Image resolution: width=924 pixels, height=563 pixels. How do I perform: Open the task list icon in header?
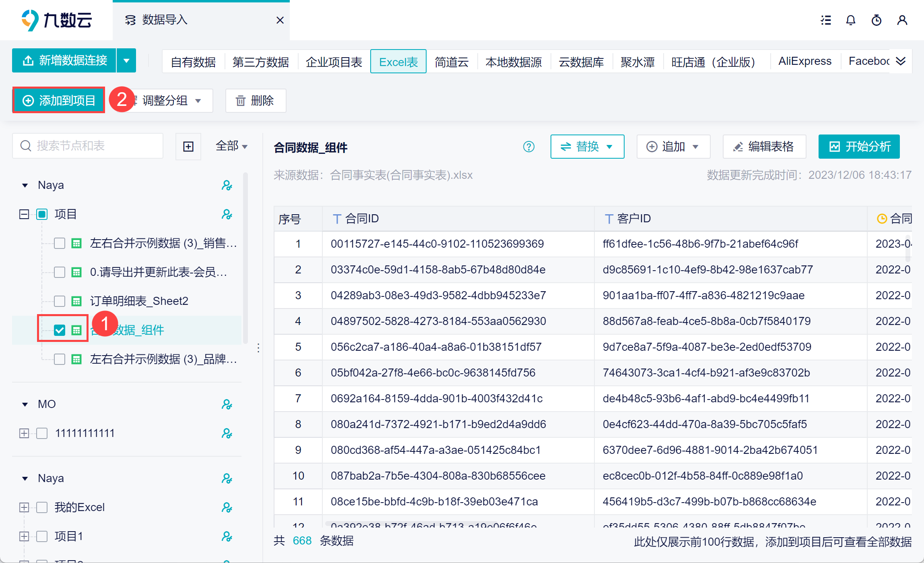coord(826,20)
